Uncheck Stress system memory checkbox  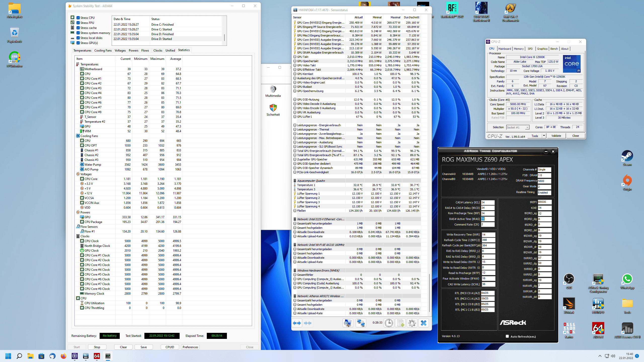(78, 33)
